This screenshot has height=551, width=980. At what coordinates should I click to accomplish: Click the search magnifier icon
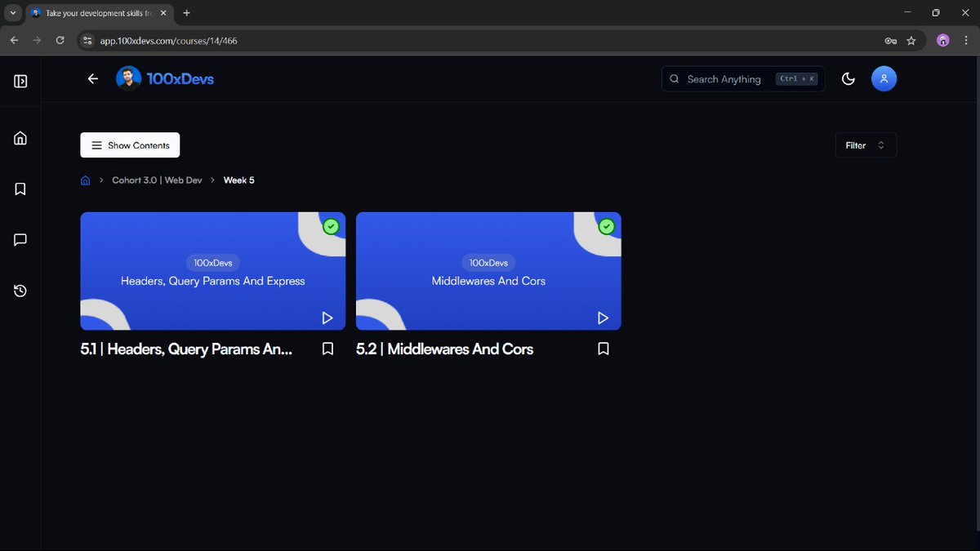click(675, 79)
